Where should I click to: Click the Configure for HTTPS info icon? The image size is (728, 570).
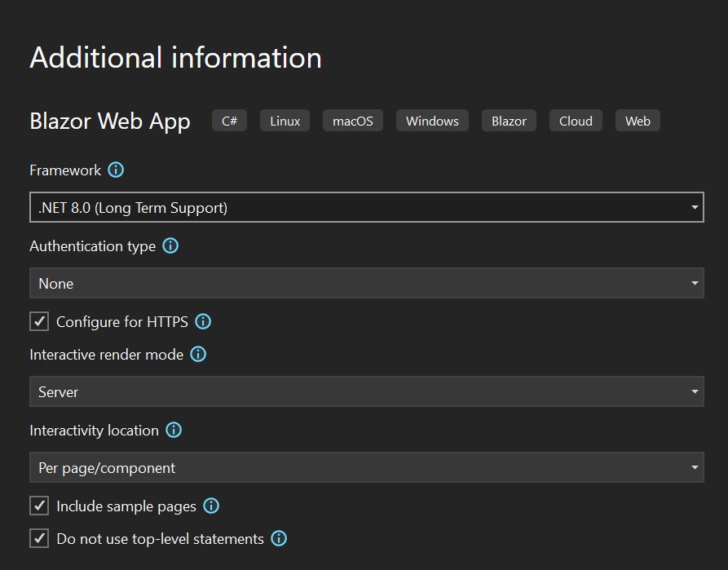click(203, 321)
